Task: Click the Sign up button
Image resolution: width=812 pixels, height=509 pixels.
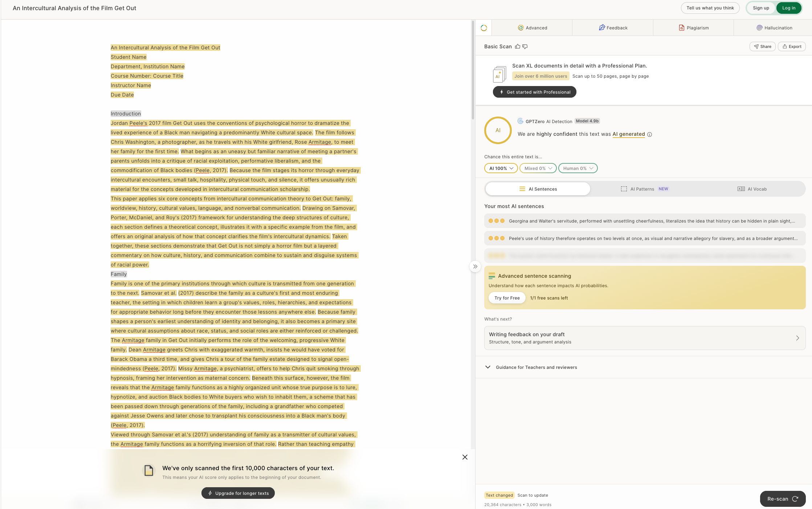Action: 761,8
